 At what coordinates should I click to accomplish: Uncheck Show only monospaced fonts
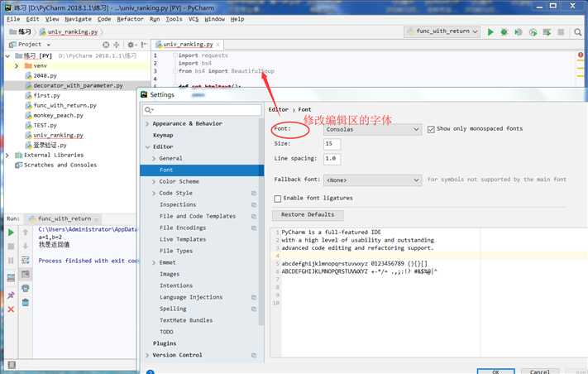tap(431, 129)
